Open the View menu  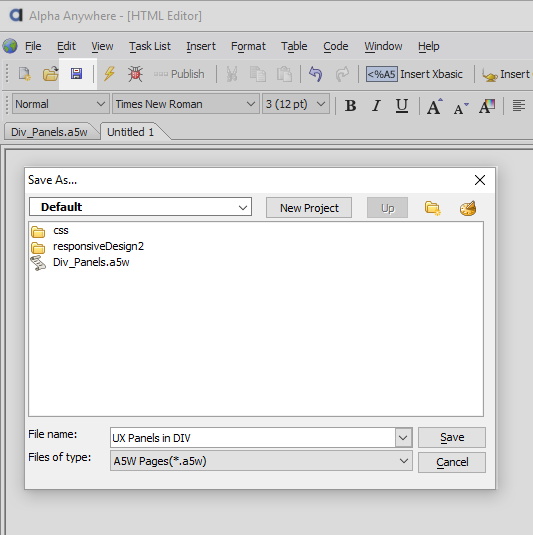[x=102, y=46]
